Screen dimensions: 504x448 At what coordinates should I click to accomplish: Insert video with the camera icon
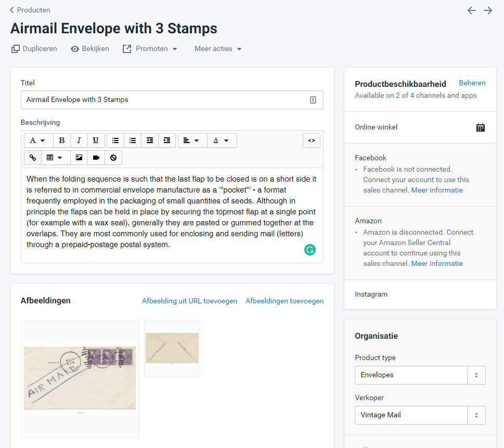pyautogui.click(x=96, y=158)
